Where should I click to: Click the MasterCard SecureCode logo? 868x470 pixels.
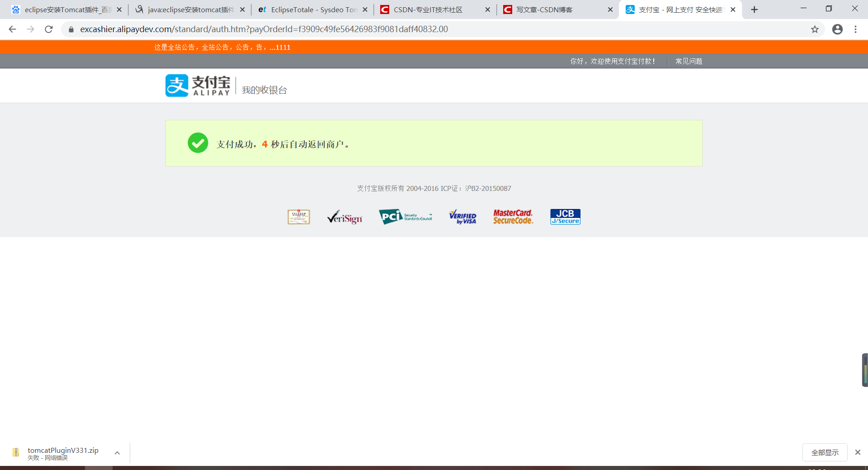pyautogui.click(x=513, y=217)
